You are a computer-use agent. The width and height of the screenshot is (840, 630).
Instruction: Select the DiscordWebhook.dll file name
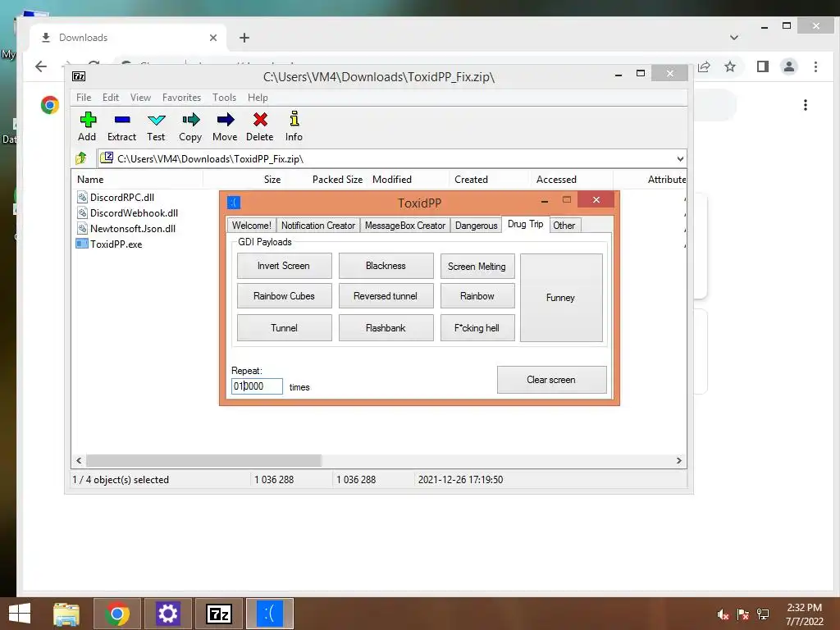(x=134, y=213)
